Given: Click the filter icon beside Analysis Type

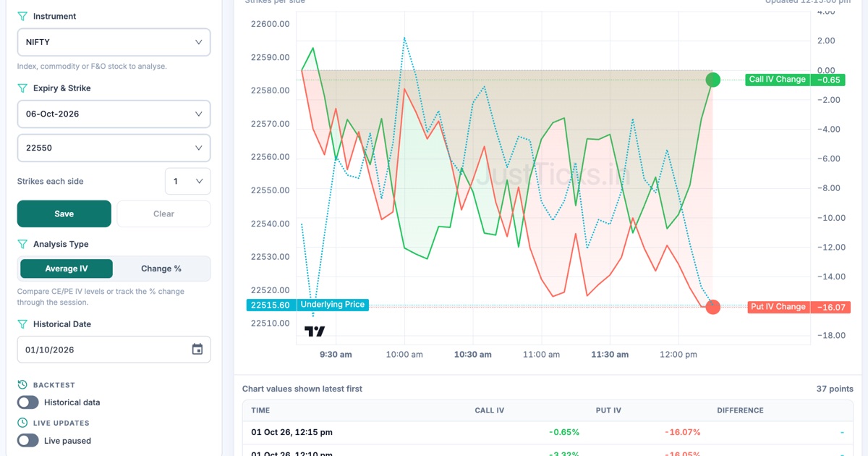Looking at the screenshot, I should coord(22,244).
